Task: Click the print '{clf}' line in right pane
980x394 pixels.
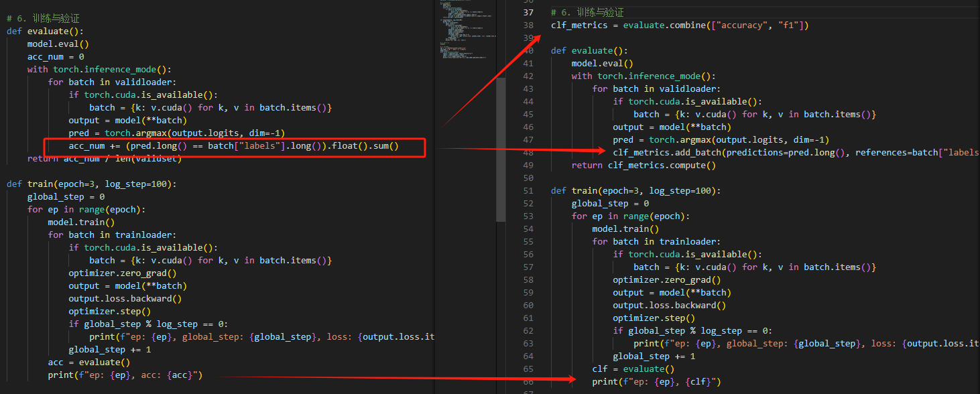Action: 656,382
